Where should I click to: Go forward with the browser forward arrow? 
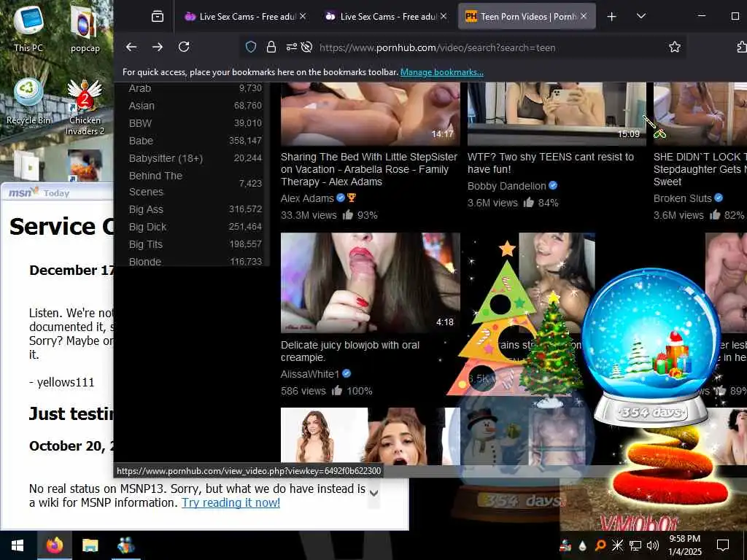[158, 47]
